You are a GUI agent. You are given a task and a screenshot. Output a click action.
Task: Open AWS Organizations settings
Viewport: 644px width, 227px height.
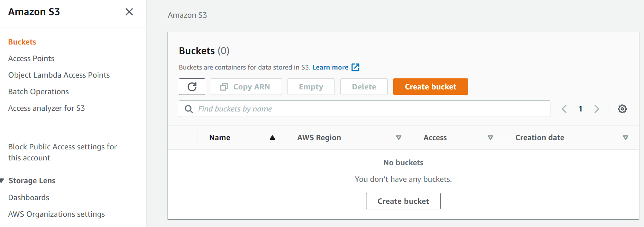point(57,214)
